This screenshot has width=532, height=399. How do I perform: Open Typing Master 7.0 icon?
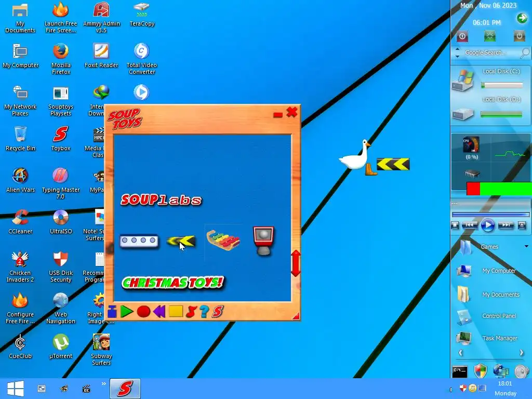(x=61, y=183)
